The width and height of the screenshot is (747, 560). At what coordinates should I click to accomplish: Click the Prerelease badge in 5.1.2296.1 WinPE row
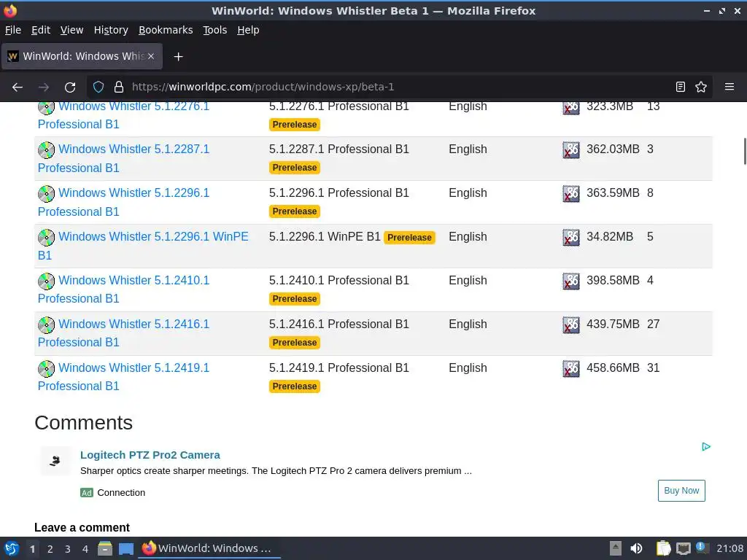pyautogui.click(x=409, y=238)
